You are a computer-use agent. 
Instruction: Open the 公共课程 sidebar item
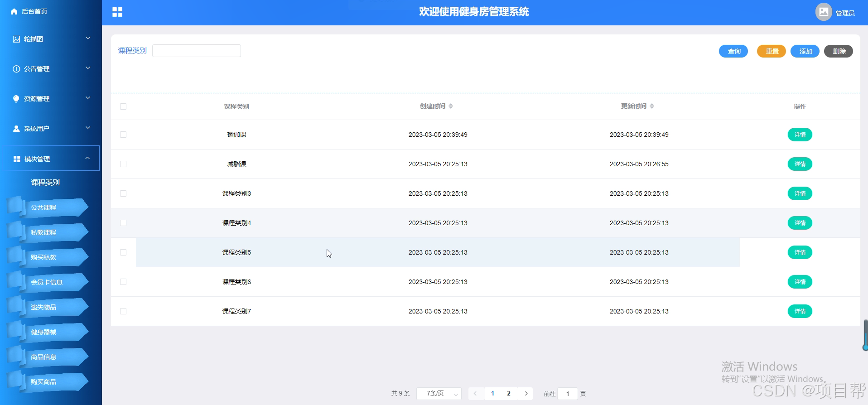point(48,207)
